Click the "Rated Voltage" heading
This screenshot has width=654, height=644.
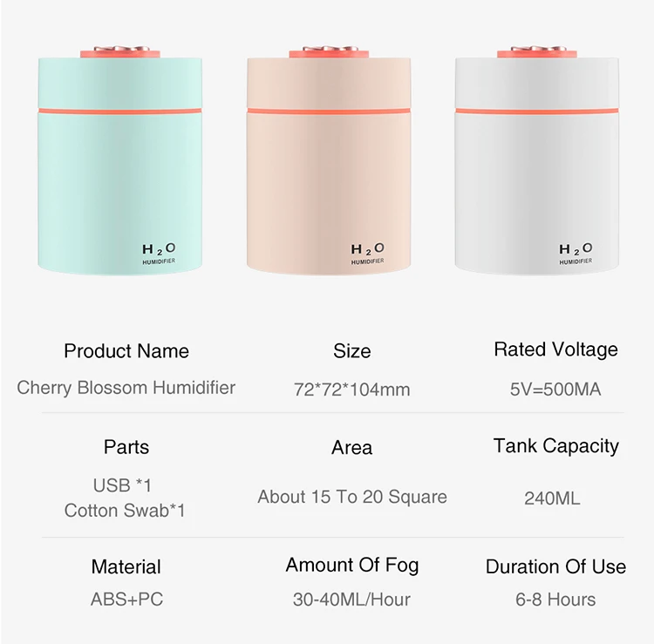pos(555,349)
